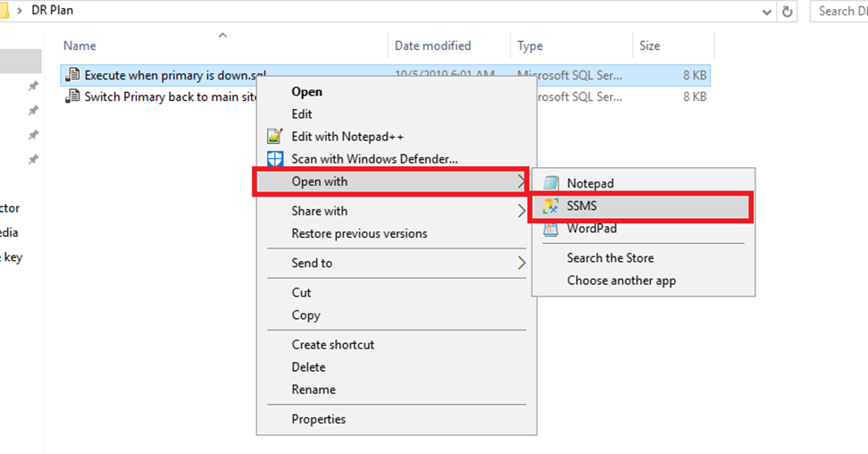Click the Open with submenu arrow

tap(521, 181)
